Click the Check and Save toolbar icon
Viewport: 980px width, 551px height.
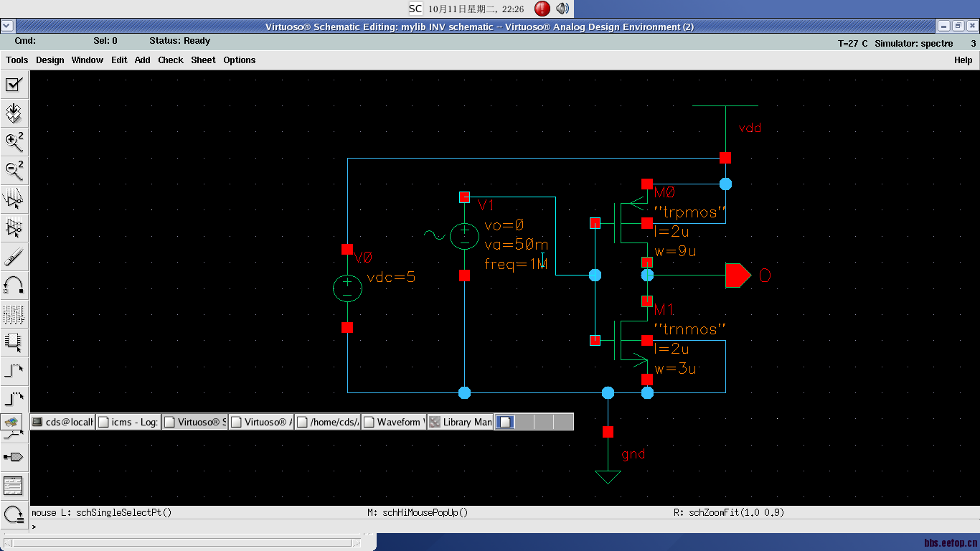[x=14, y=85]
